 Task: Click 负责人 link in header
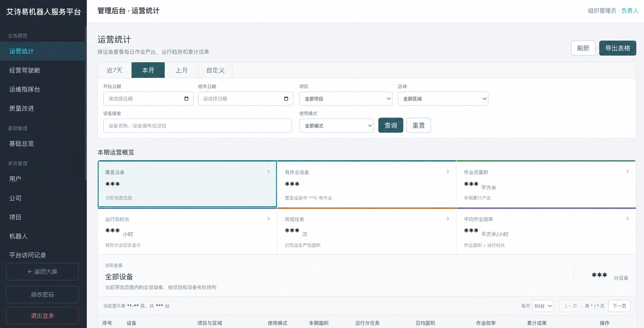(630, 11)
